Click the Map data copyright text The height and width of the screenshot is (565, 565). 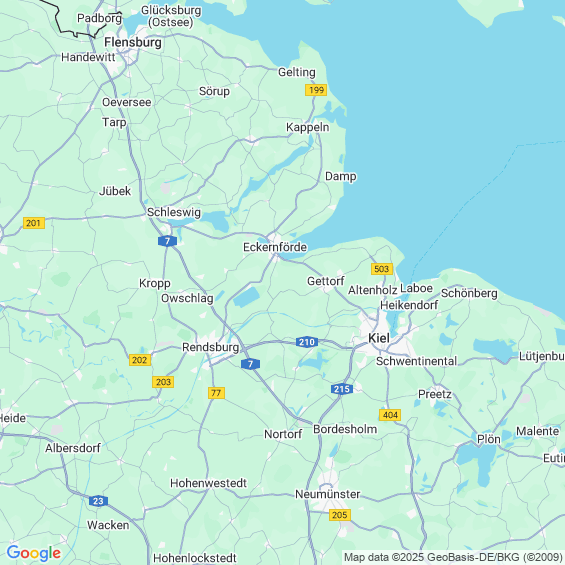[x=453, y=557]
